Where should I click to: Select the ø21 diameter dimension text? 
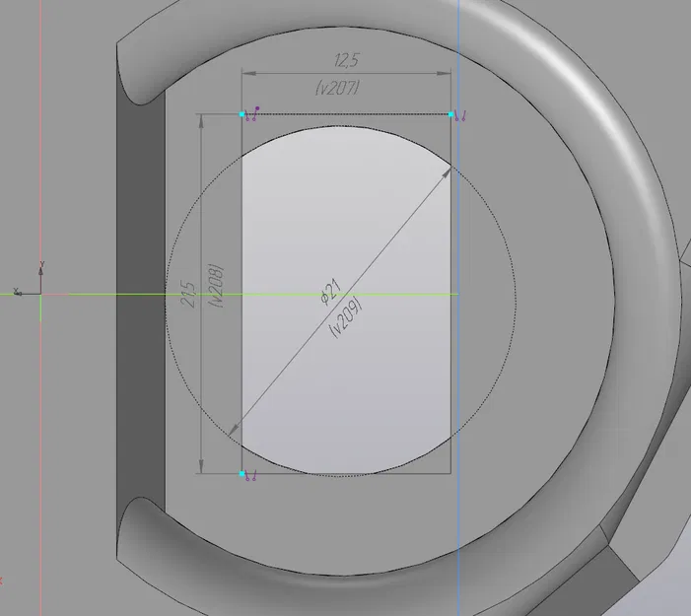(330, 293)
